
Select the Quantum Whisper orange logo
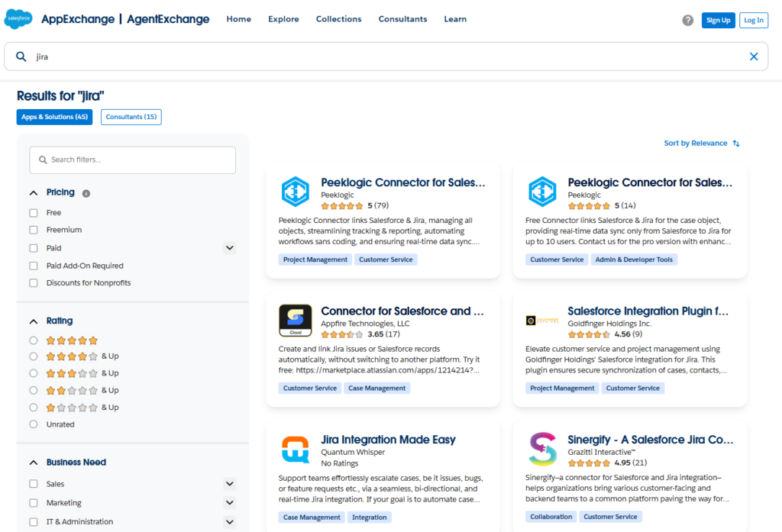[295, 449]
